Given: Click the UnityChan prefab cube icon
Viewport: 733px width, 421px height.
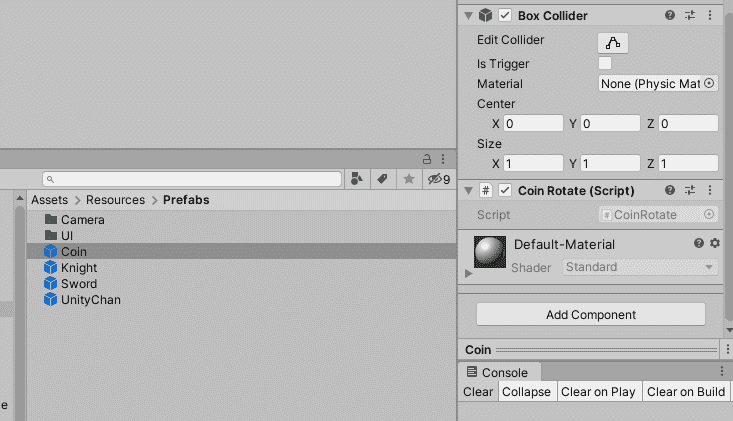Looking at the screenshot, I should coord(50,299).
